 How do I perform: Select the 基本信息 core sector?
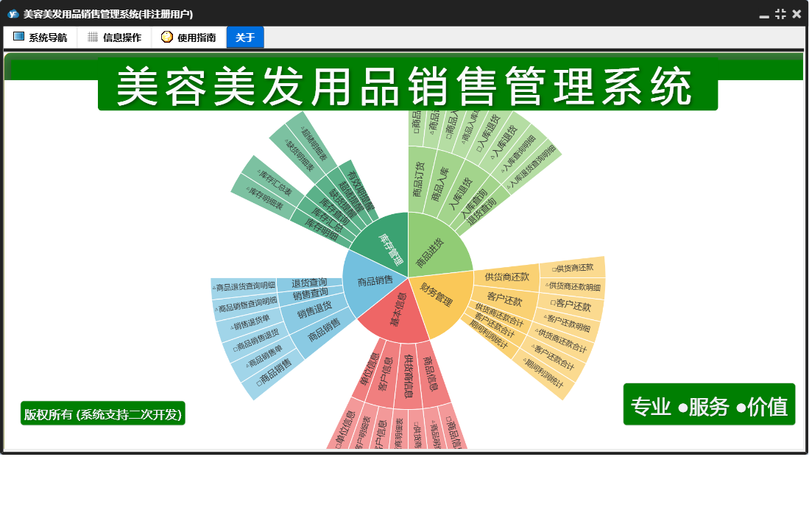click(398, 309)
